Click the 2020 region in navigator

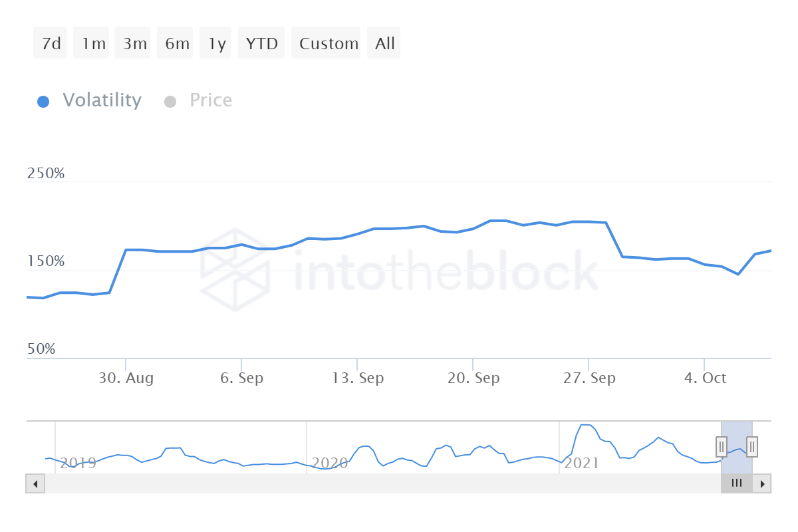pyautogui.click(x=331, y=462)
